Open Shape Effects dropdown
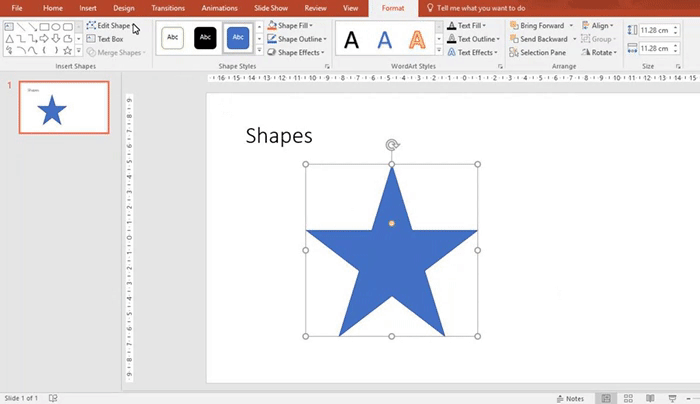The image size is (700, 404). [x=296, y=53]
